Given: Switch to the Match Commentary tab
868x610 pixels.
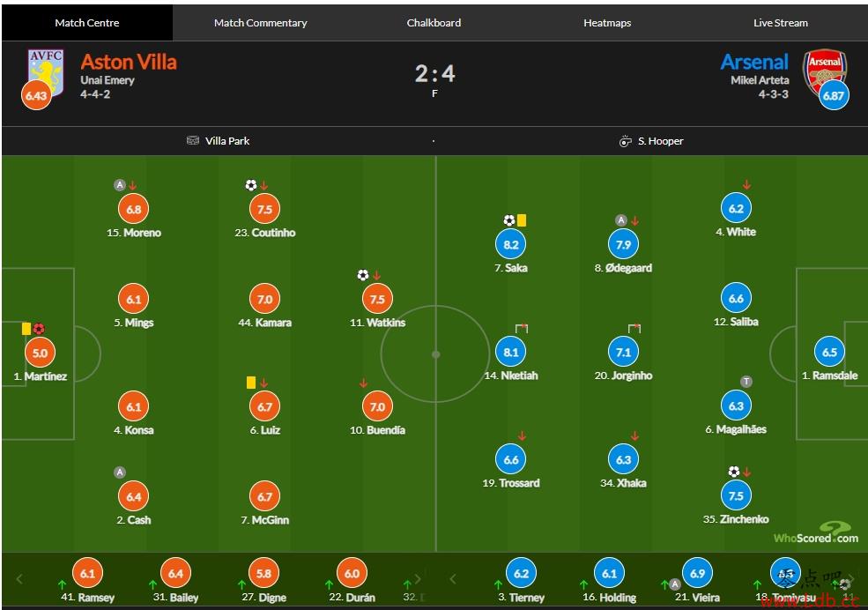Looking at the screenshot, I should pyautogui.click(x=260, y=23).
